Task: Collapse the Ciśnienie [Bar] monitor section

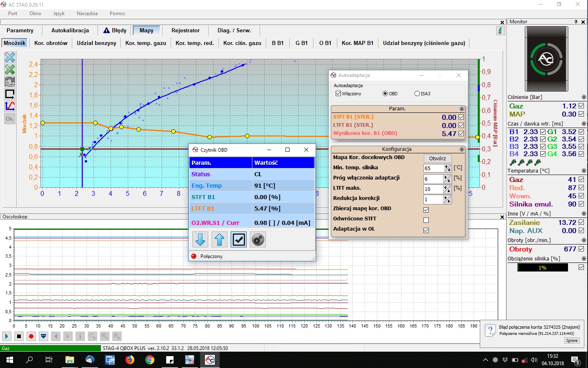Action: (x=584, y=97)
